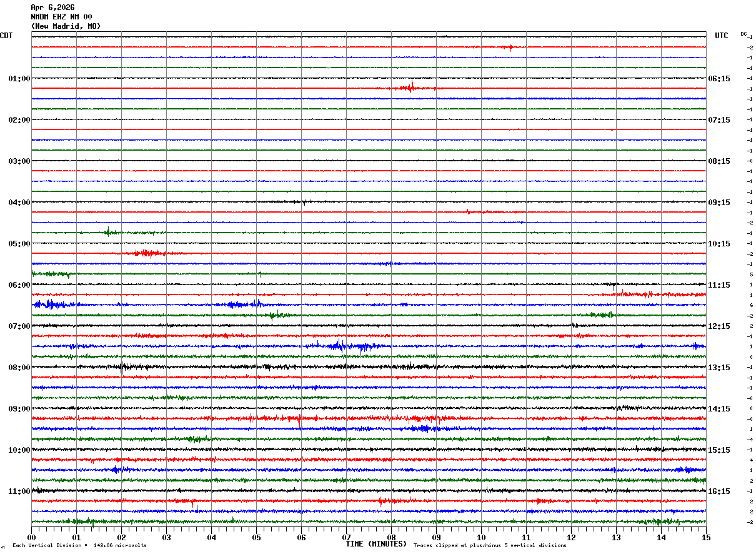Click minute "05" on the time axis
Screen dimensions: 756x554
pyautogui.click(x=256, y=537)
